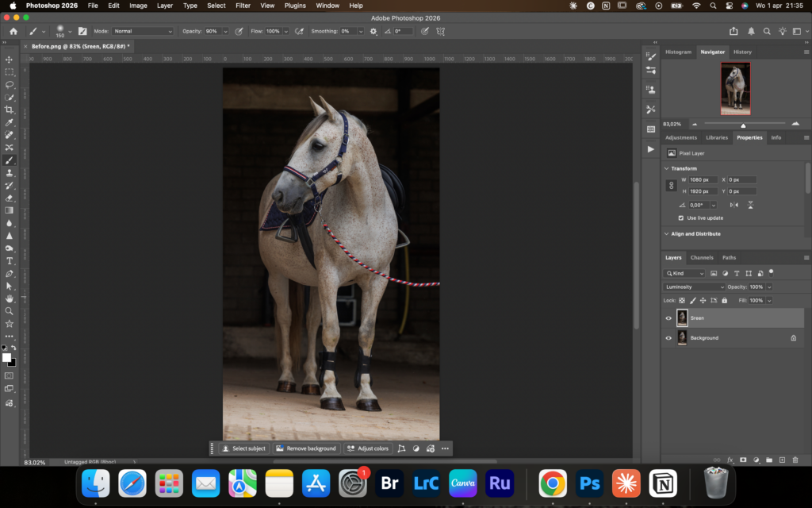
Task: Open the brush Mode dropdown
Action: tap(143, 31)
